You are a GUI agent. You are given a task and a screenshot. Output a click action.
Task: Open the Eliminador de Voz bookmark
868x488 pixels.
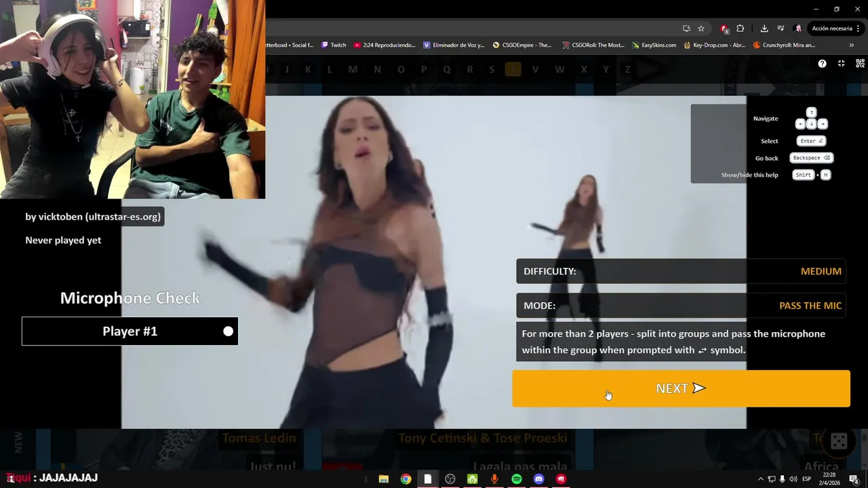(x=454, y=45)
